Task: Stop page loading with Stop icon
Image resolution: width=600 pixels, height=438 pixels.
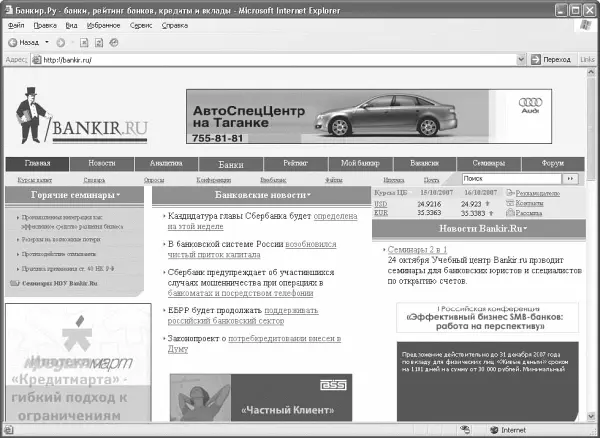Action: pyautogui.click(x=84, y=43)
